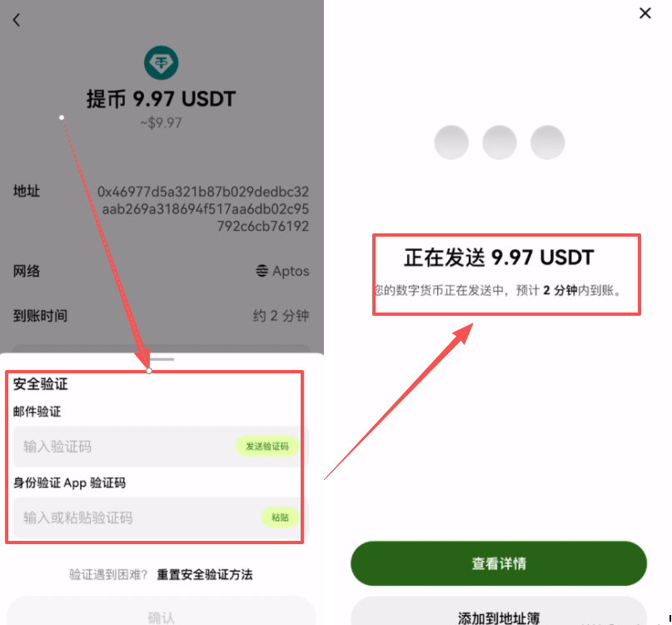Click the 查看详情 view details button

[499, 563]
